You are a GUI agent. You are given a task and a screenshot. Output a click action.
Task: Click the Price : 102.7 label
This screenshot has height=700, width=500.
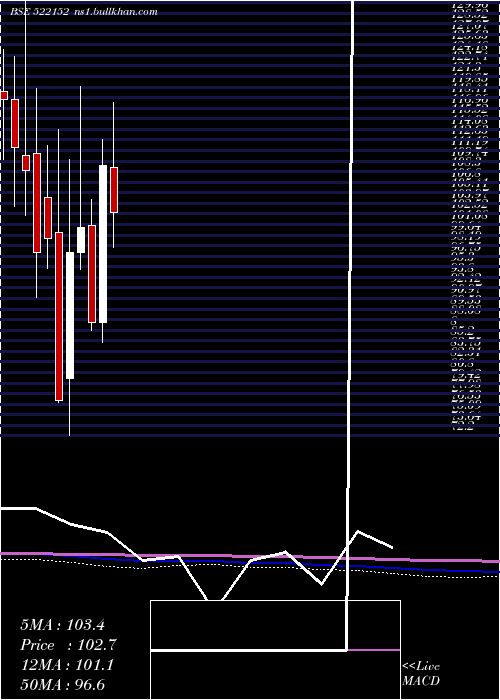click(x=69, y=645)
